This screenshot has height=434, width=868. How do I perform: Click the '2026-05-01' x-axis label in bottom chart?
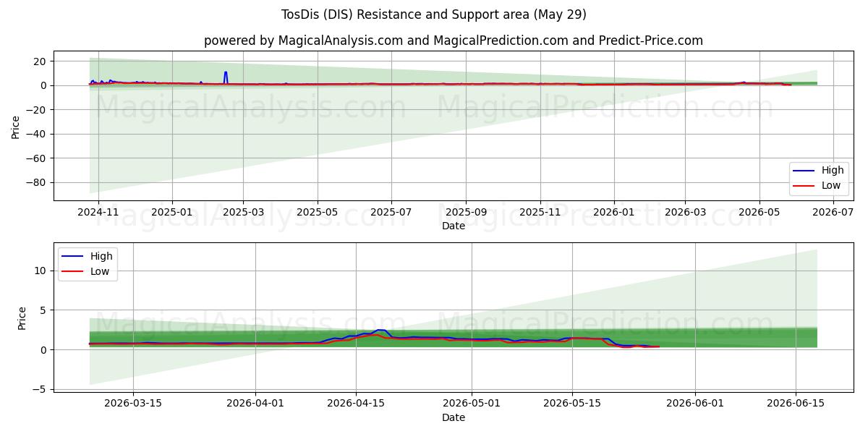(472, 404)
